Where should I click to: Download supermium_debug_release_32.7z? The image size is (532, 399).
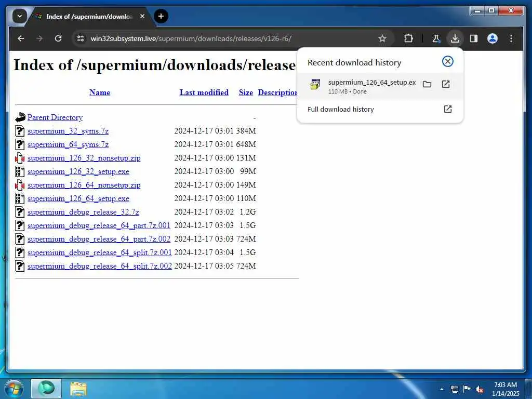point(83,212)
